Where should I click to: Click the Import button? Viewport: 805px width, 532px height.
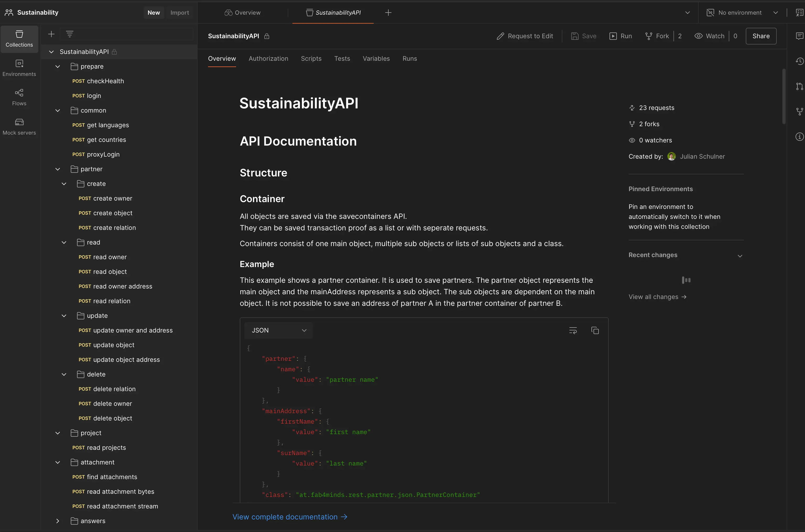click(x=180, y=13)
